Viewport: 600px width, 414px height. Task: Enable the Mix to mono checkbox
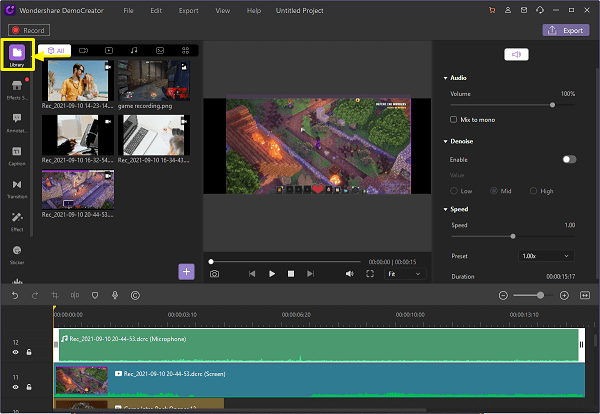[454, 119]
